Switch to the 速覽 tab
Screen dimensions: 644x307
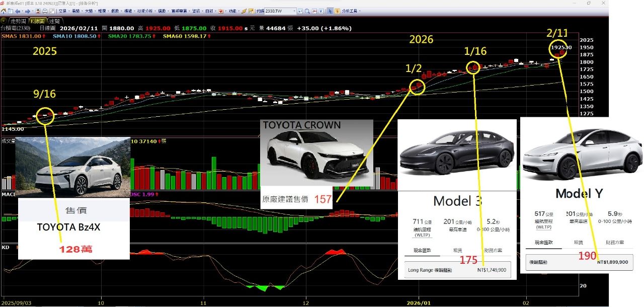[54, 21]
